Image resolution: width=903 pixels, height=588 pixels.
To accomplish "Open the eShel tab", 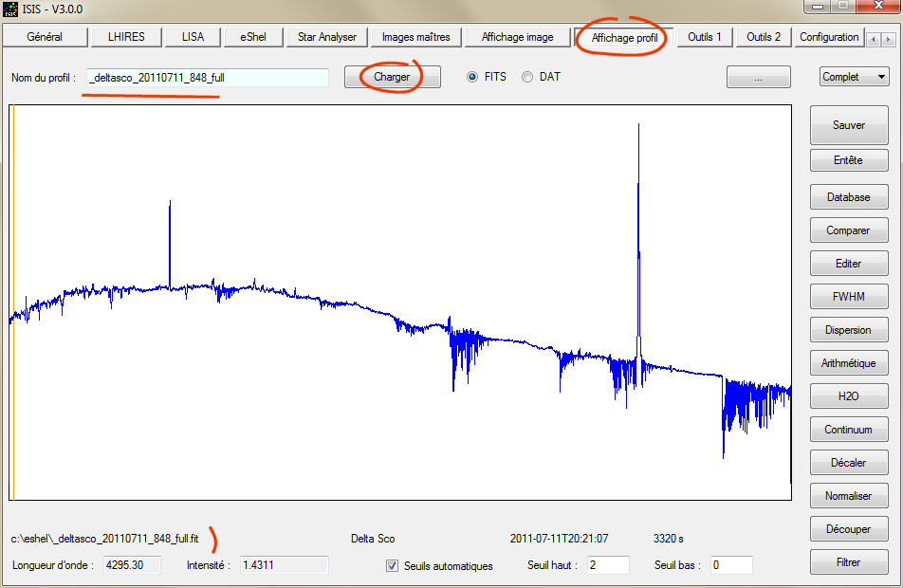I will (251, 37).
